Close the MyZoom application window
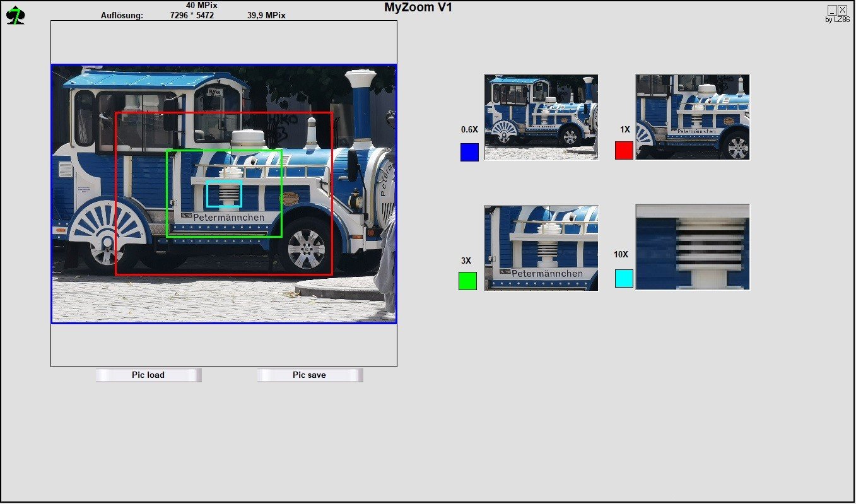Screen dimensions: 856x504 (842, 9)
